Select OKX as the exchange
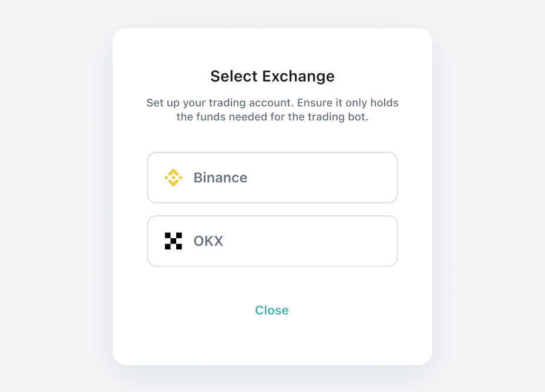This screenshot has height=392, width=545. click(272, 241)
